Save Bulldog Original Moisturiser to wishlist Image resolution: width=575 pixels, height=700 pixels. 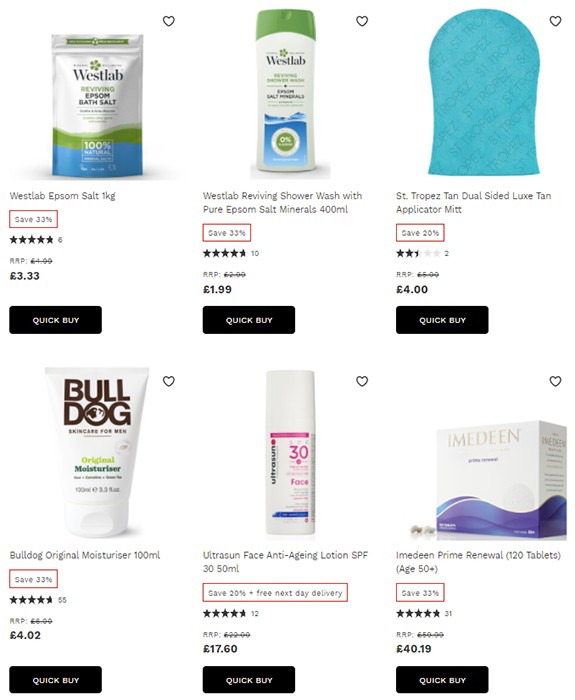pyautogui.click(x=168, y=381)
